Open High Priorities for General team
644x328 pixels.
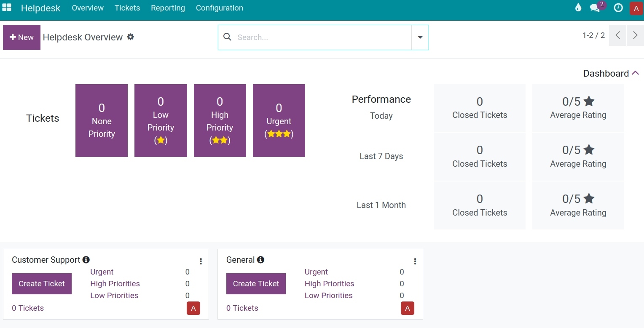pyautogui.click(x=330, y=284)
